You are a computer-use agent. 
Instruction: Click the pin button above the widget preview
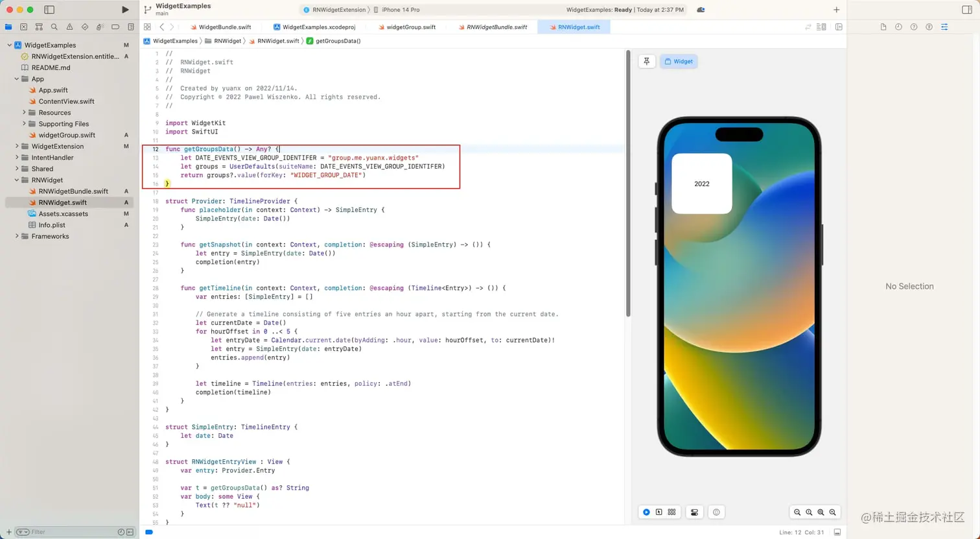(646, 61)
